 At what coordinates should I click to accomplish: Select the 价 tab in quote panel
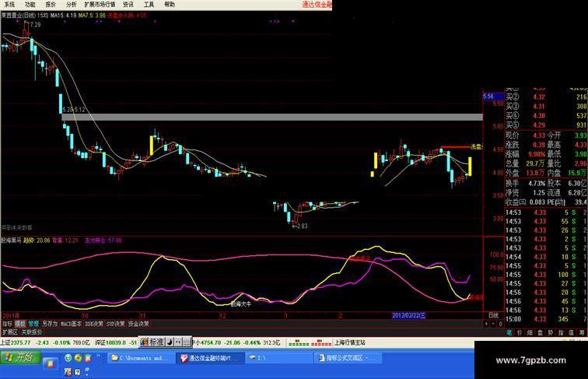[520, 332]
